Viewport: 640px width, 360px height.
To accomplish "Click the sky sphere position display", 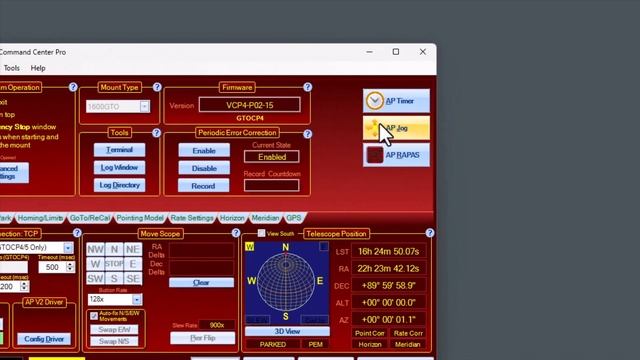I will coord(286,282).
